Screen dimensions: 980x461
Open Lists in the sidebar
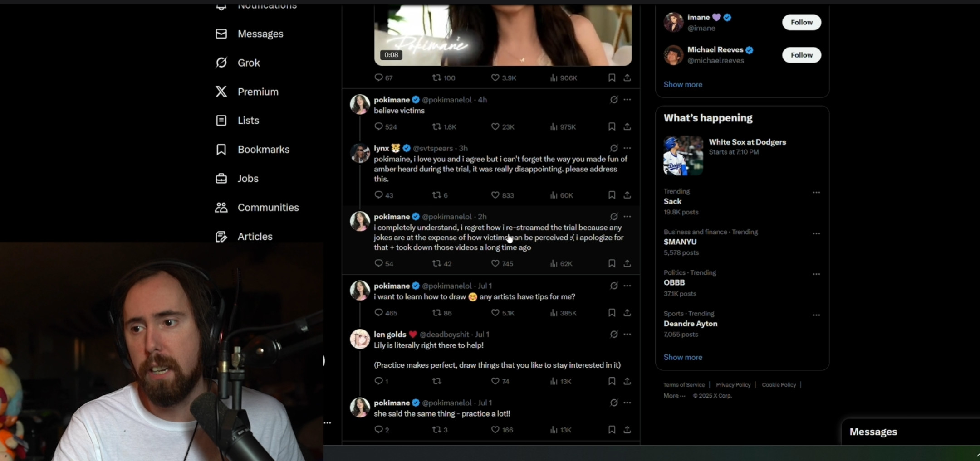coord(237,121)
